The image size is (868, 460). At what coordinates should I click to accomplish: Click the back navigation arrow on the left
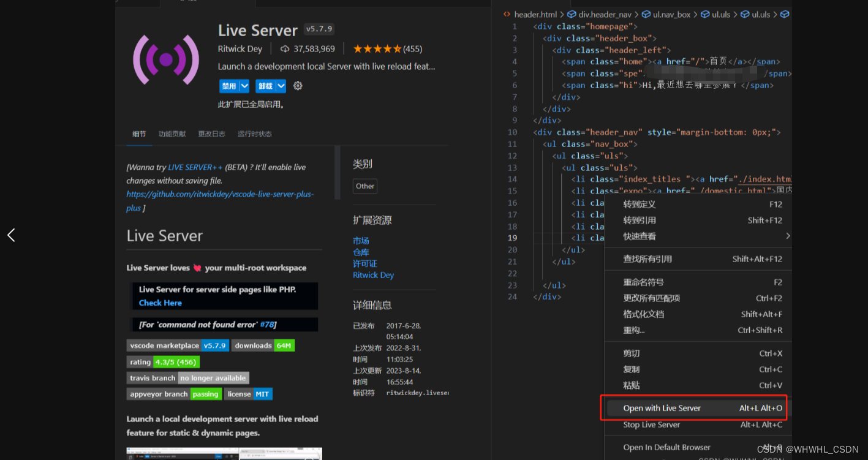pyautogui.click(x=10, y=235)
